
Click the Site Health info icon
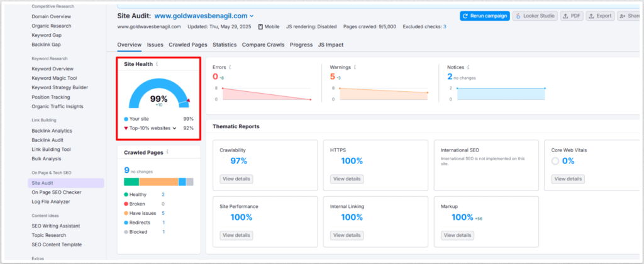[157, 64]
